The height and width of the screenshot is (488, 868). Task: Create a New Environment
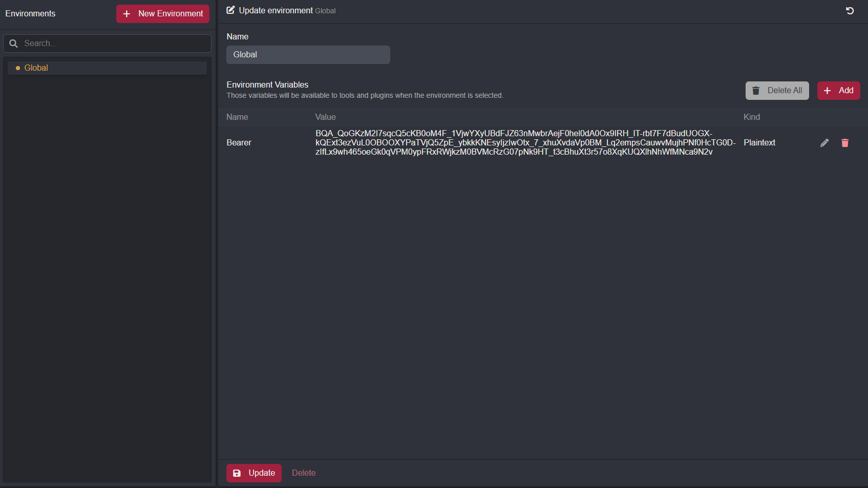click(162, 13)
